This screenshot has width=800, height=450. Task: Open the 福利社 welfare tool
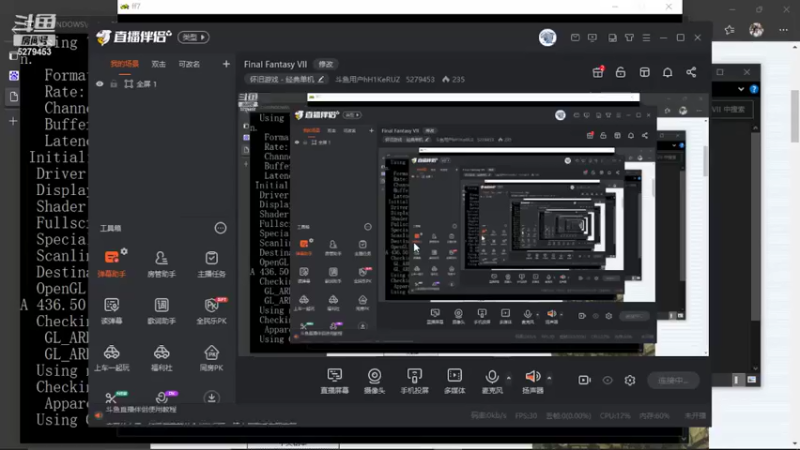coord(161,358)
